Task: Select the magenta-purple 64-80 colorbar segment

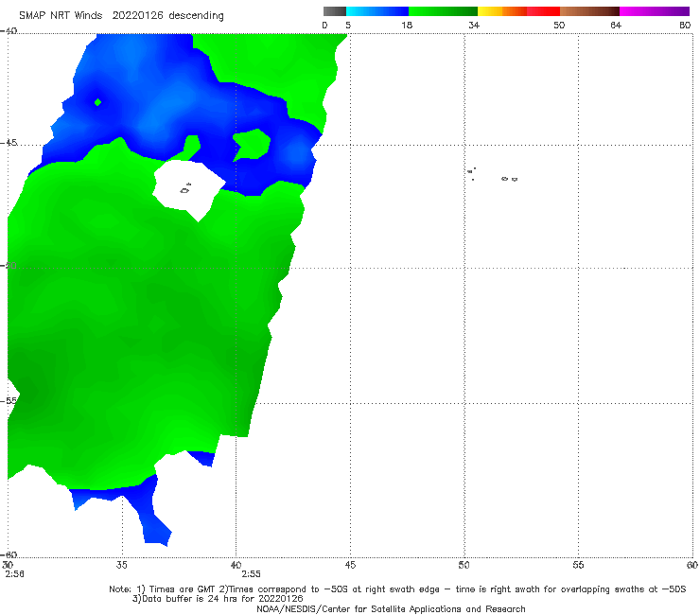Action: (655, 11)
